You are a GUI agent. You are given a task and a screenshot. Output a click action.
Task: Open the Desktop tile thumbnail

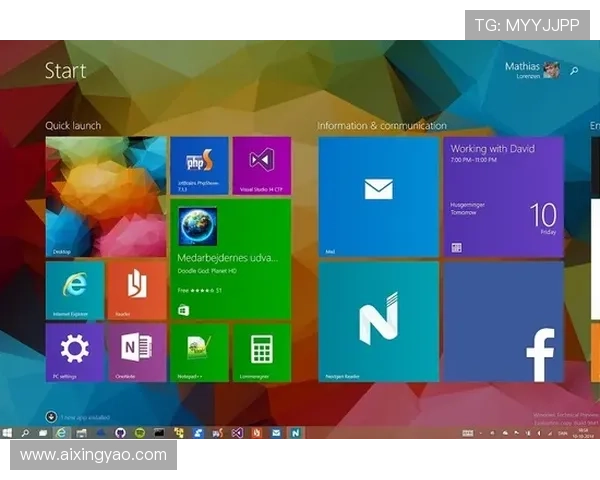coord(106,196)
